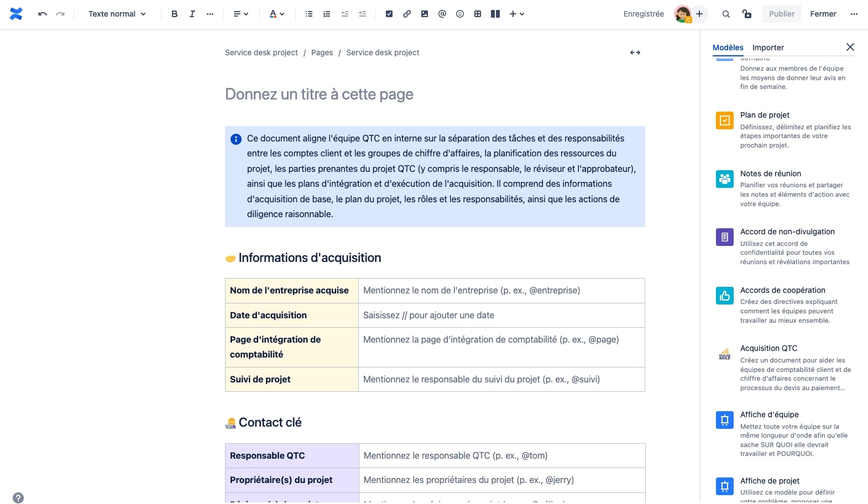The width and height of the screenshot is (868, 504).
Task: Insert a bulleted list
Action: (x=309, y=14)
